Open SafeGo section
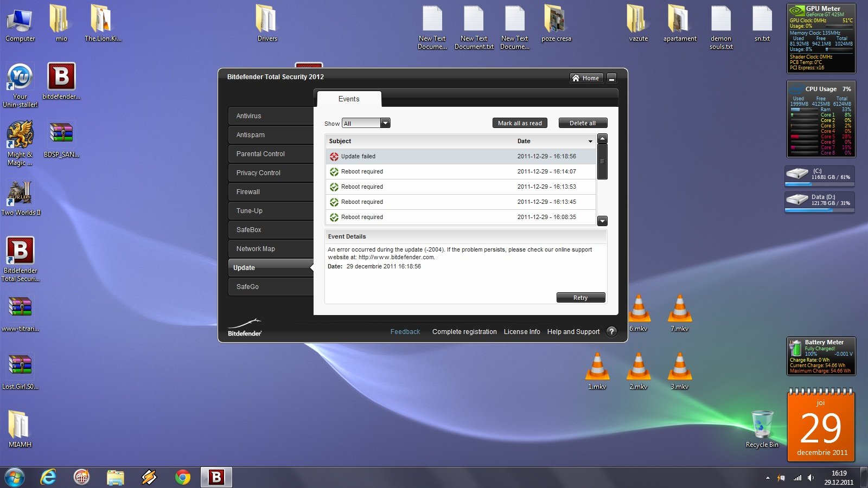The image size is (868, 488). (271, 287)
